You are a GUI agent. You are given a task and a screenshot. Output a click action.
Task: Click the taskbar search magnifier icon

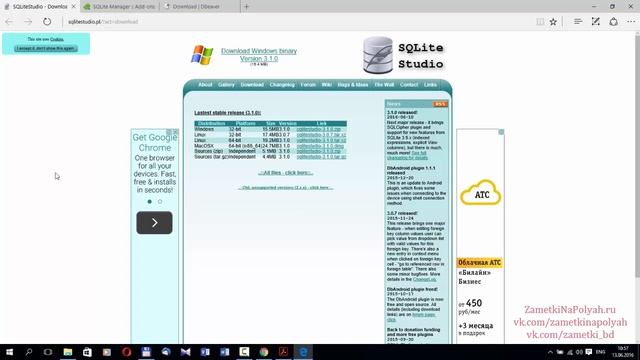(29, 352)
